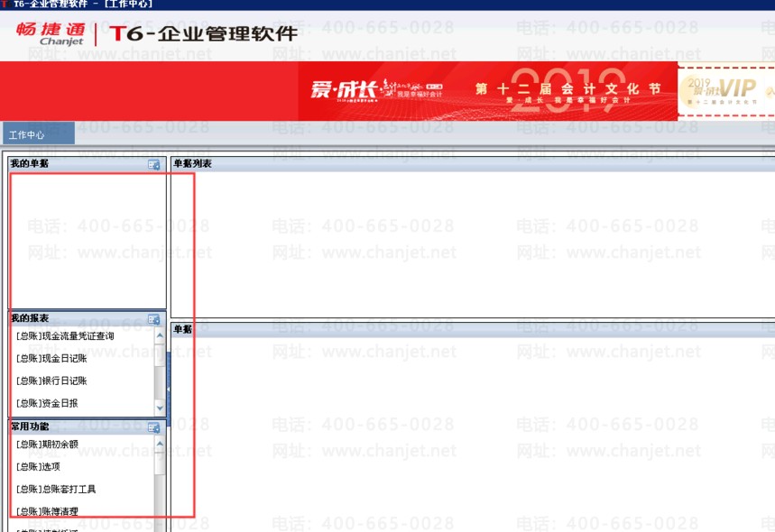Viewport: 775px width, 532px height.
Task: Open [总账]期初余额 function
Action: [47, 444]
